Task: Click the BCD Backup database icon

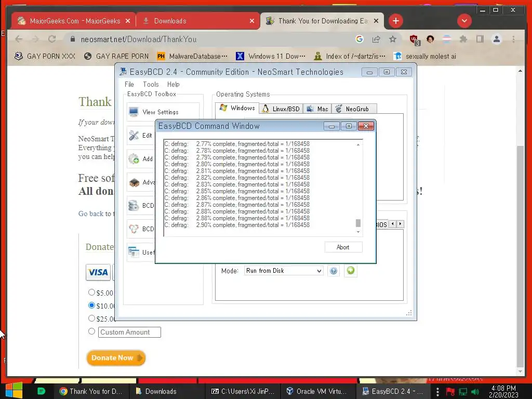Action: click(134, 206)
